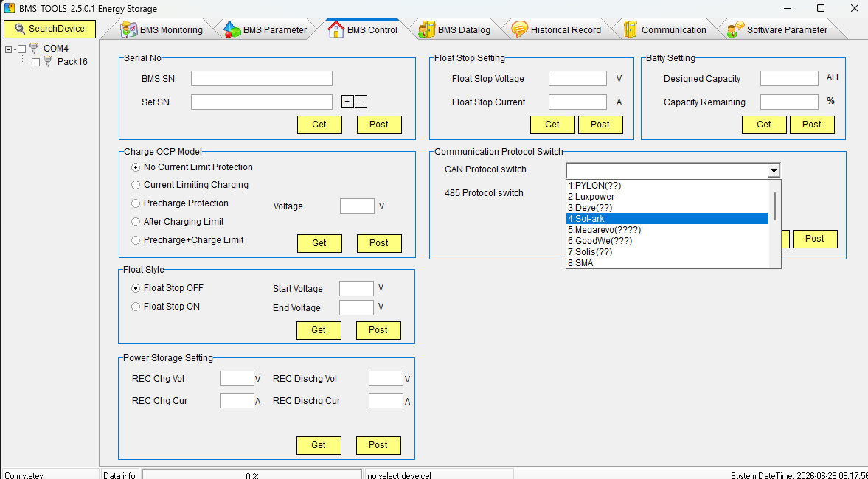Choose 7:Solis(??) from protocol list
The height and width of the screenshot is (479, 868).
click(667, 252)
